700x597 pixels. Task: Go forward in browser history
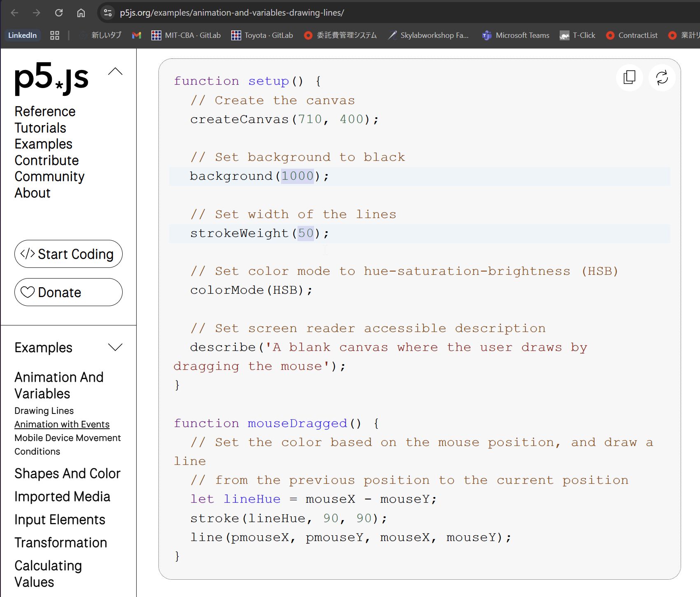[x=37, y=13]
